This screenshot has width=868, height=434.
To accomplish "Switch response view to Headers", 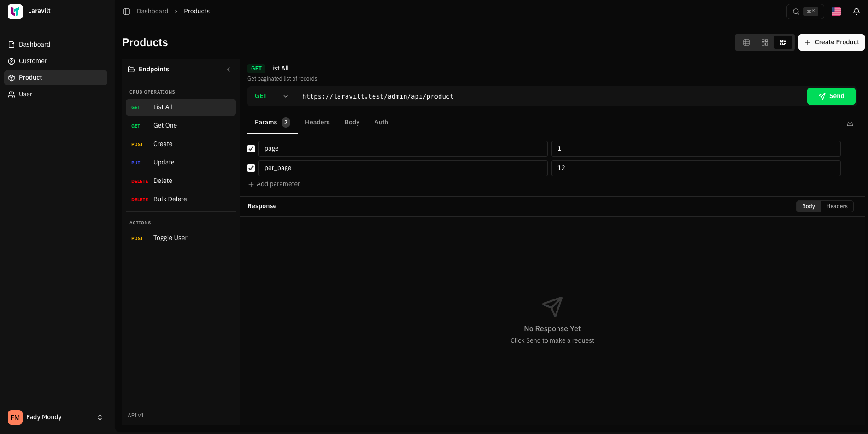I will (837, 206).
